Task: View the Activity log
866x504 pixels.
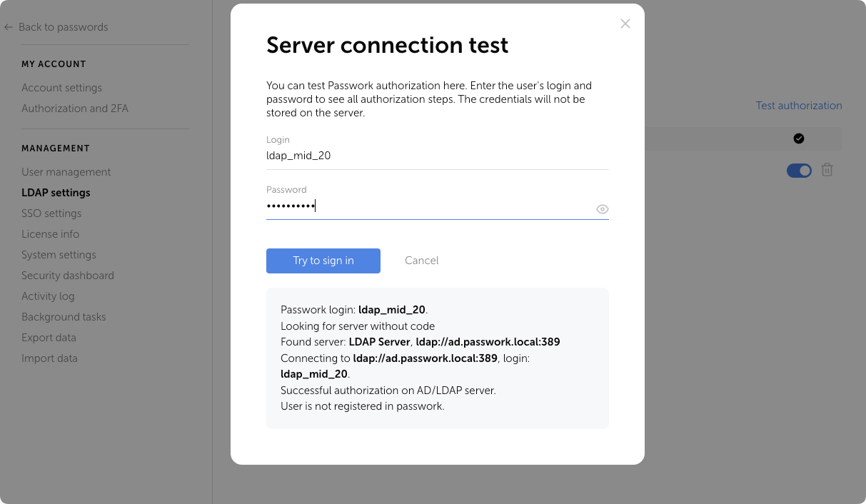Action: (x=48, y=296)
